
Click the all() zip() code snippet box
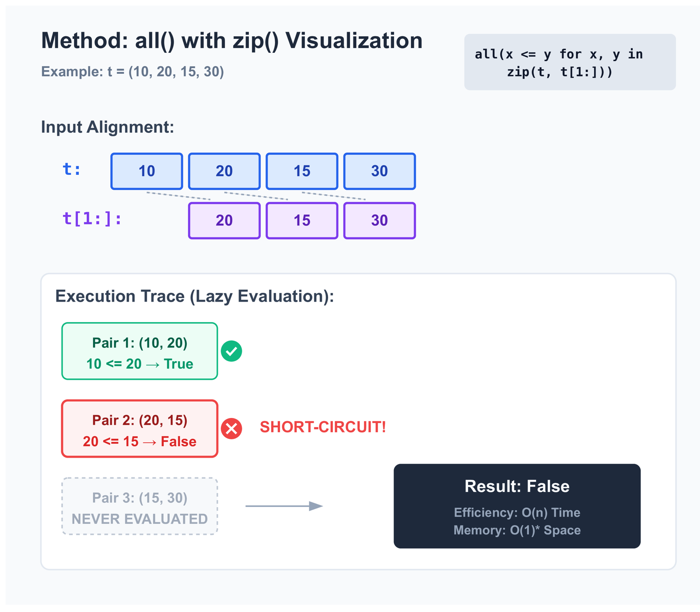pyautogui.click(x=570, y=62)
